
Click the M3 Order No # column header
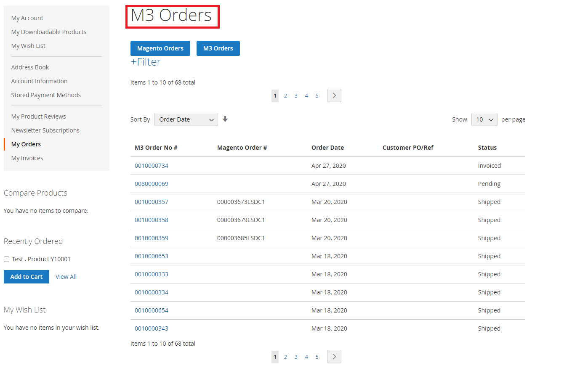(x=156, y=148)
